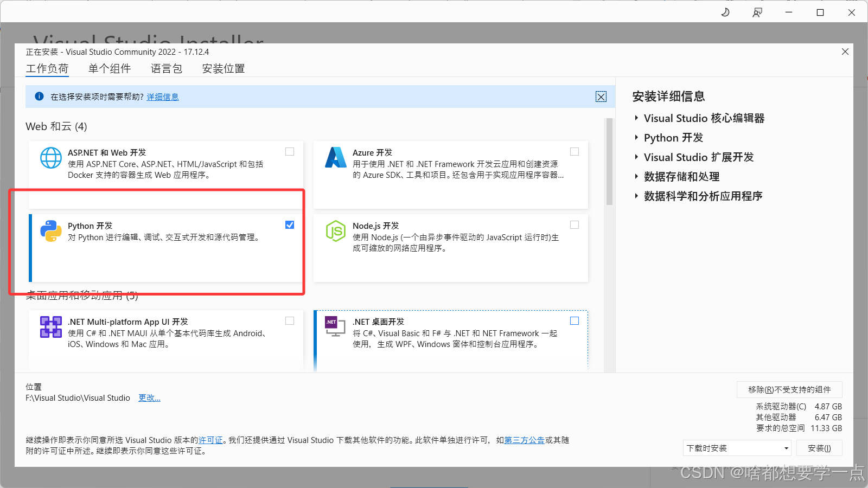Click the 移除不受支持的组件 button

pos(789,389)
